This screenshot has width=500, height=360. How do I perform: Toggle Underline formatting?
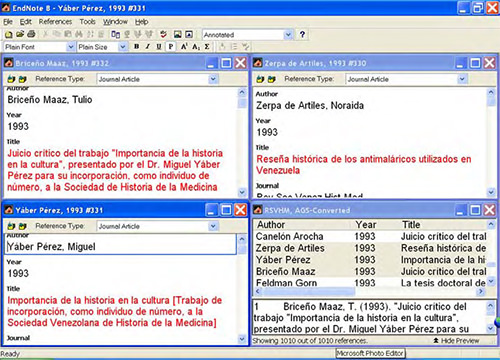159,47
